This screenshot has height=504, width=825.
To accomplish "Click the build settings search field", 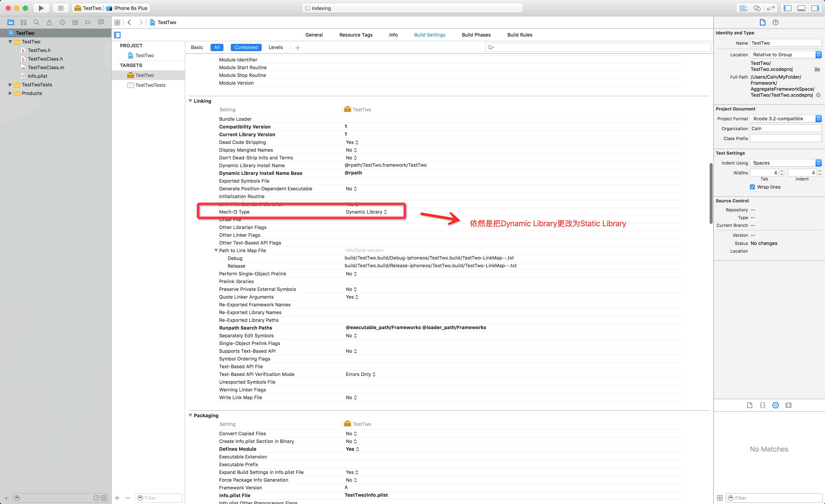I will pos(599,47).
